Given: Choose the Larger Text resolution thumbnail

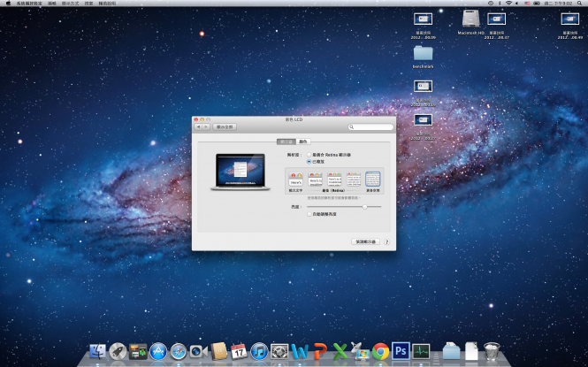Looking at the screenshot, I should point(296,180).
